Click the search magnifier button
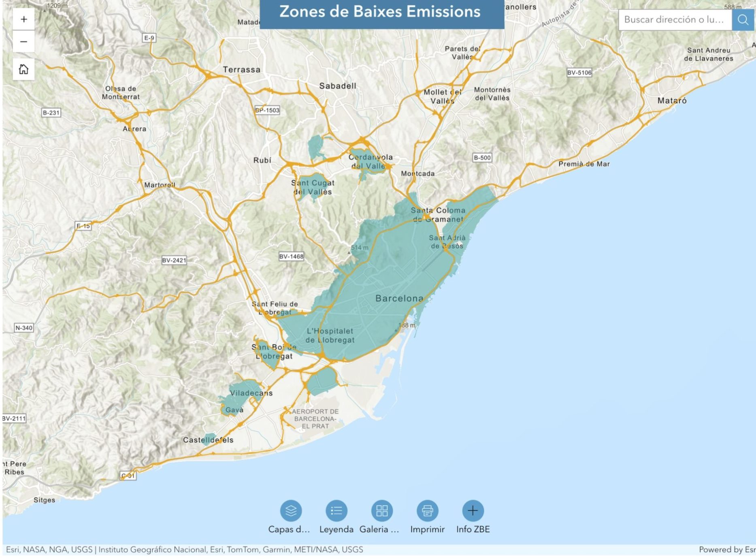 tap(743, 20)
